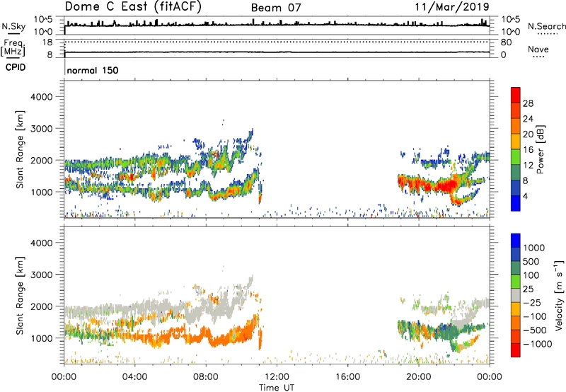
Task: Click the 20:00 time tick label
Action: [x=418, y=377]
